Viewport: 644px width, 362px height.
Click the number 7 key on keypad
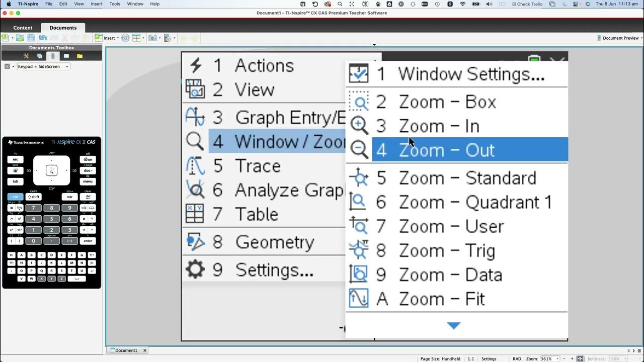tap(34, 208)
